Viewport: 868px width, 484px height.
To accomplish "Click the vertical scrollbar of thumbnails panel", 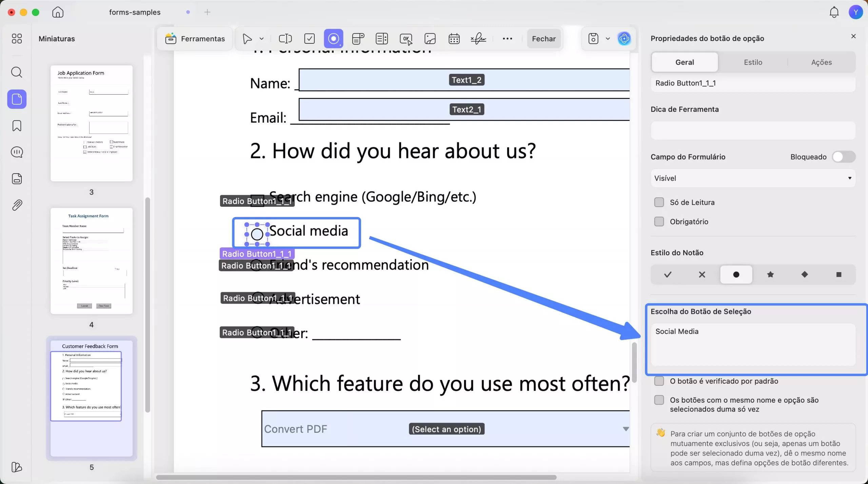I will (147, 305).
